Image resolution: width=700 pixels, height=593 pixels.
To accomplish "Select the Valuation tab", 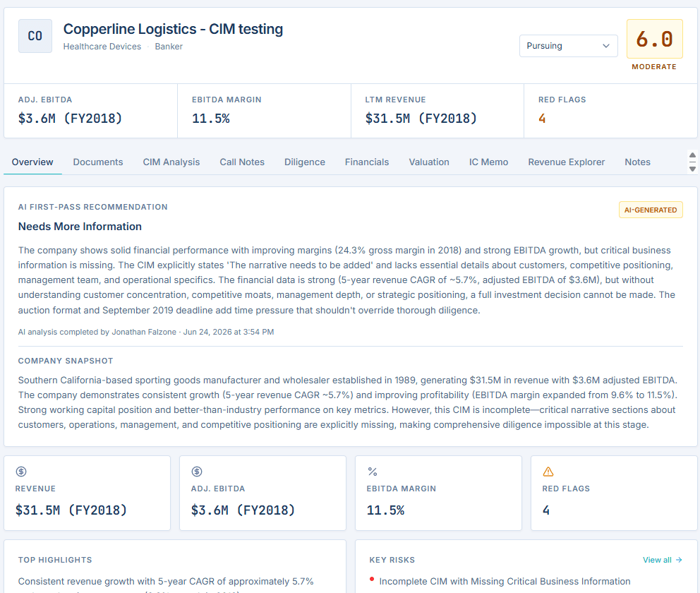I will click(429, 162).
